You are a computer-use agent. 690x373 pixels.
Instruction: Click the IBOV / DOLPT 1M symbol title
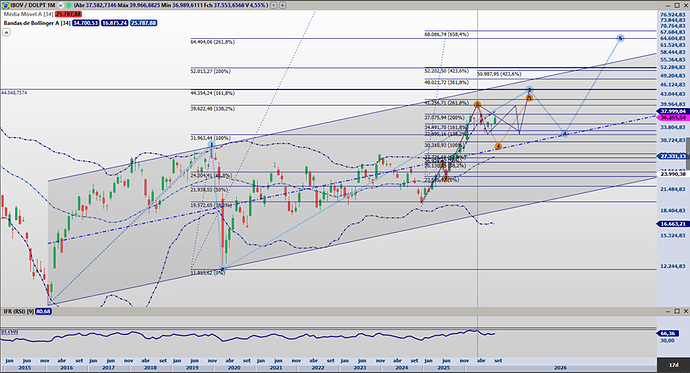click(33, 5)
